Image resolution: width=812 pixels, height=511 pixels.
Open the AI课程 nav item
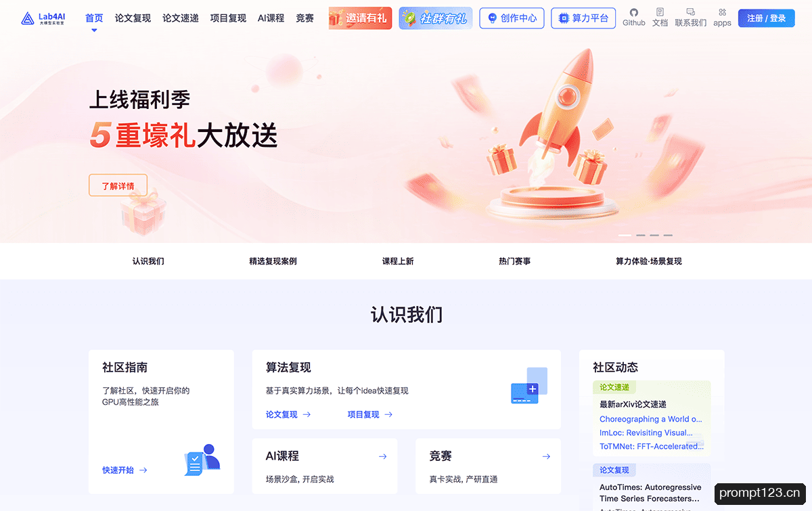click(x=271, y=18)
